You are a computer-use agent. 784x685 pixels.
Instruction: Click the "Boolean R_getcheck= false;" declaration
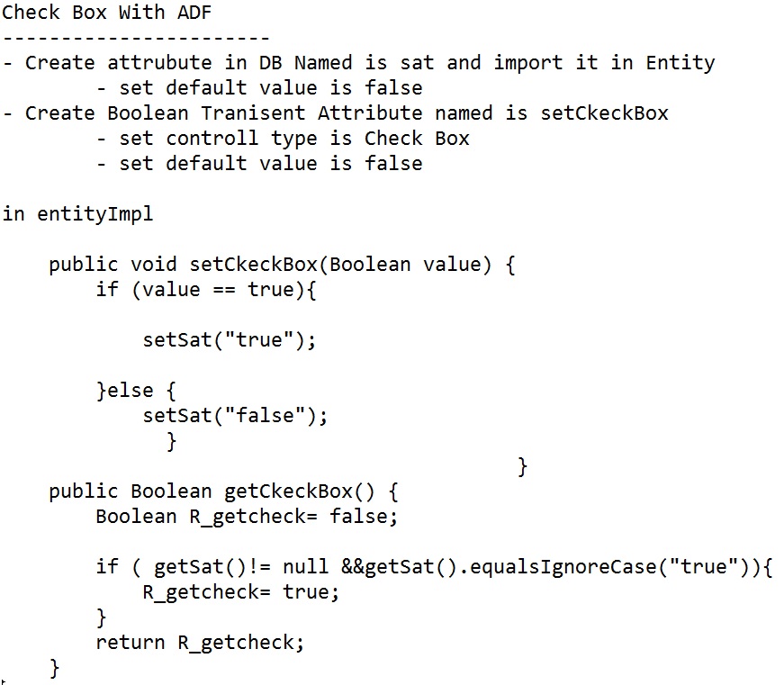[247, 517]
